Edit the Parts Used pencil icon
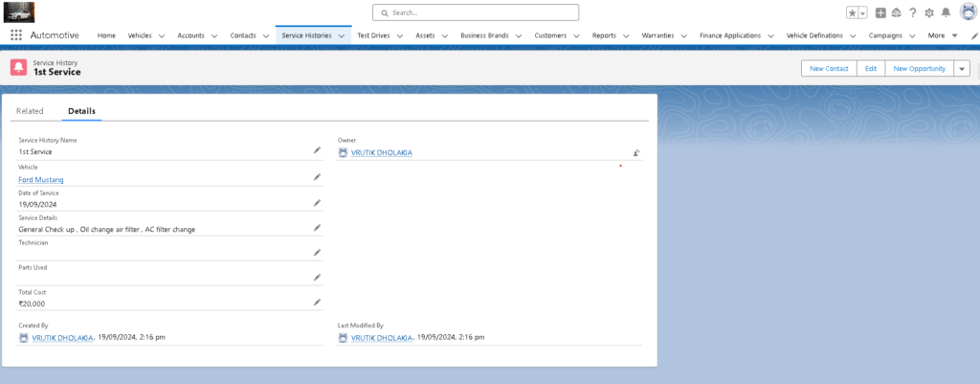Viewport: 980px width, 384px height. point(317,277)
